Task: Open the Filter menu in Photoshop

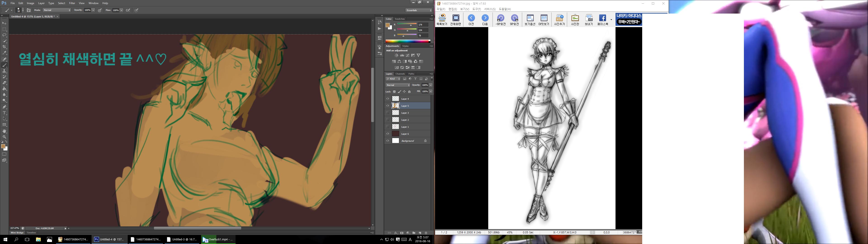Action: pyautogui.click(x=72, y=3)
